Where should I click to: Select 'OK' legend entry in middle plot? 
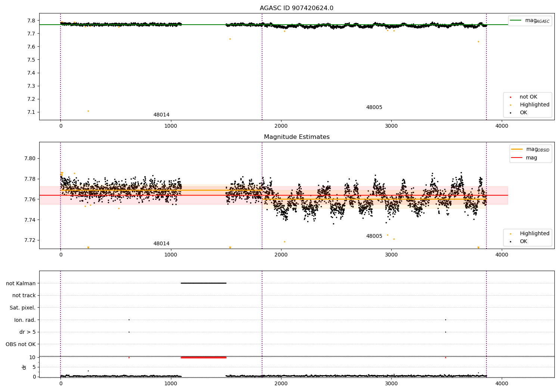[x=523, y=242]
